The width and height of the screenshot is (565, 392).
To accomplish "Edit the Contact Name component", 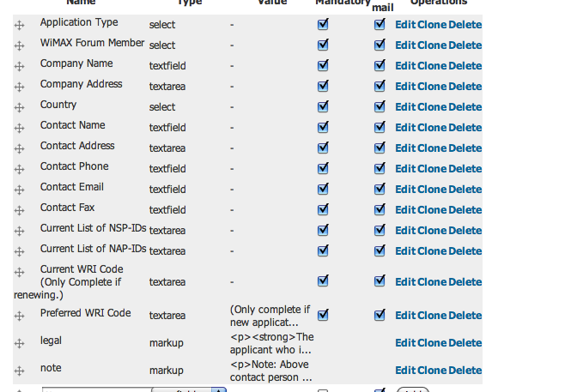I will [405, 128].
